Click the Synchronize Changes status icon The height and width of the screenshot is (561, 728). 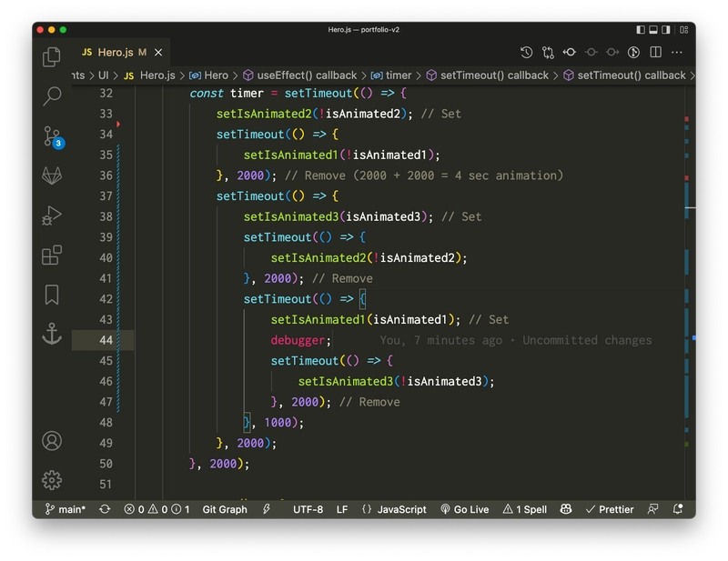(105, 509)
